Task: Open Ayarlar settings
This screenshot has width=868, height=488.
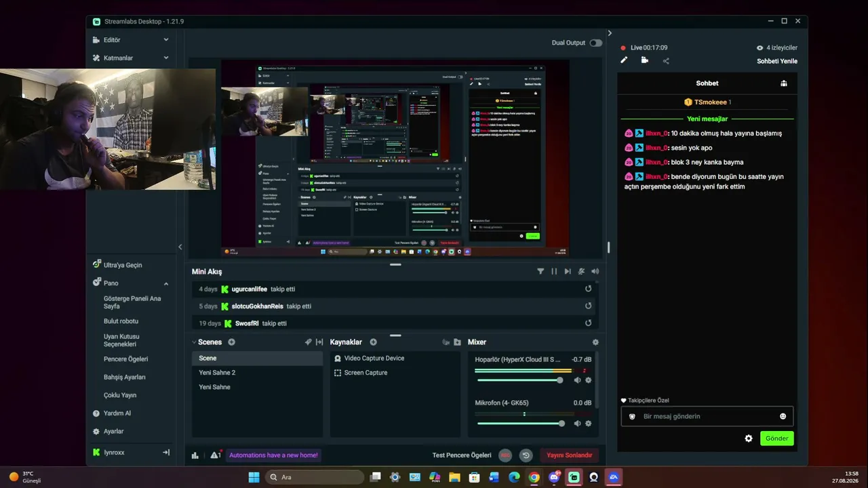Action: pyautogui.click(x=108, y=431)
